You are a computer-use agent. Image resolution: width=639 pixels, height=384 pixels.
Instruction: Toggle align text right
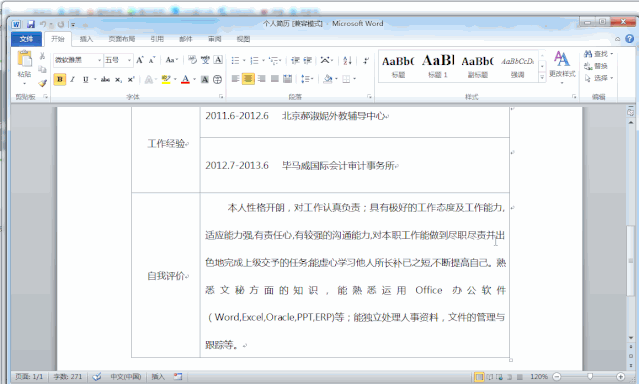click(x=262, y=79)
